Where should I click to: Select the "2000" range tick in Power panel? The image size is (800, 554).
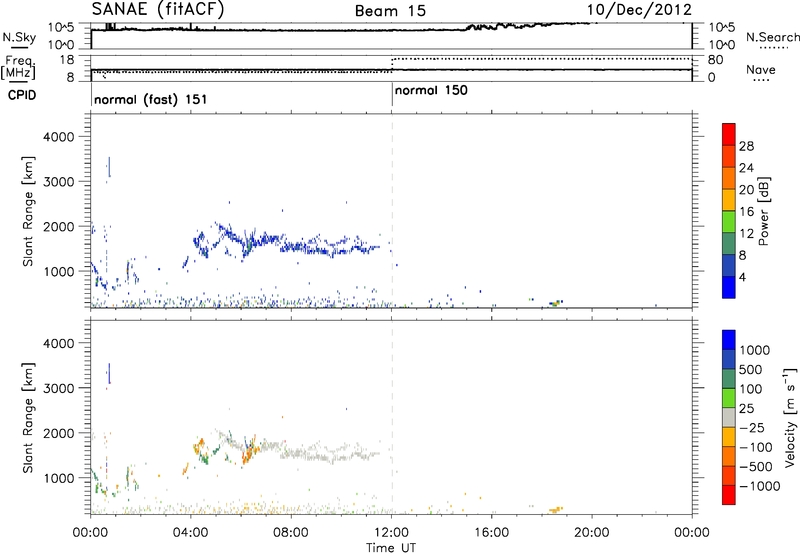click(x=58, y=226)
